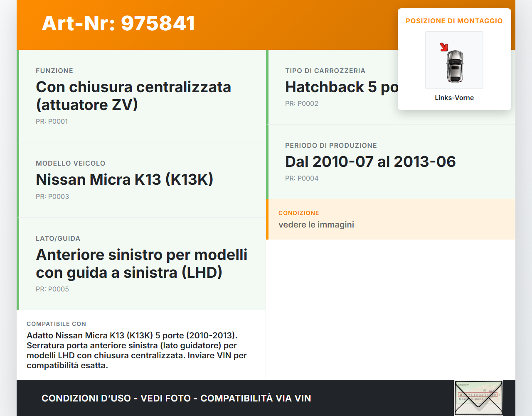Click the Links-Vorne car position diagram icon
Image resolution: width=532 pixels, height=416 pixels.
click(454, 60)
